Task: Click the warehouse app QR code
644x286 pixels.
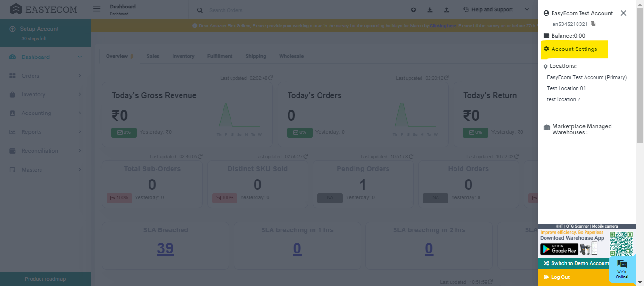Action: [621, 243]
